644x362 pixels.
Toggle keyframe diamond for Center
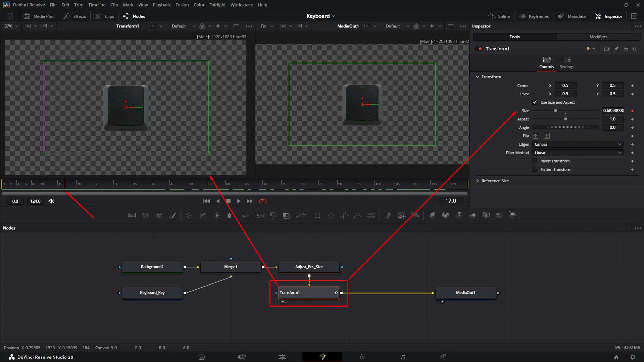[x=632, y=86]
